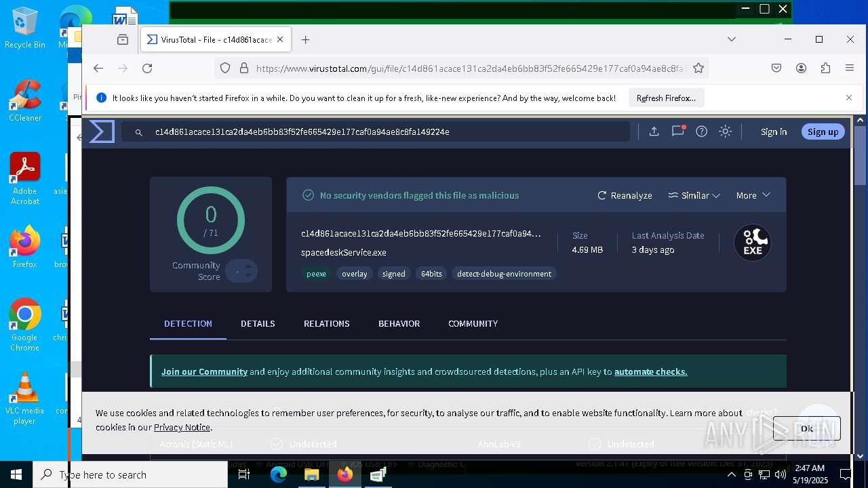Open the notifications chat icon

pos(678,131)
